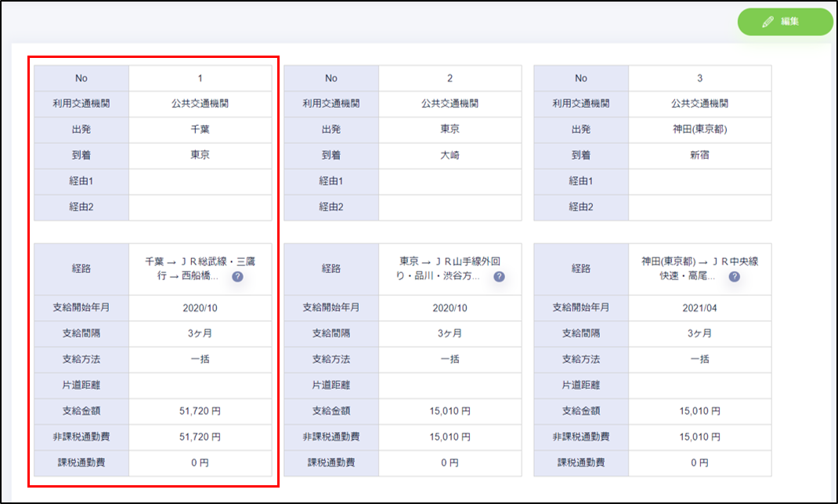
Task: Open help icon beside the 千葉 route
Action: point(237,277)
